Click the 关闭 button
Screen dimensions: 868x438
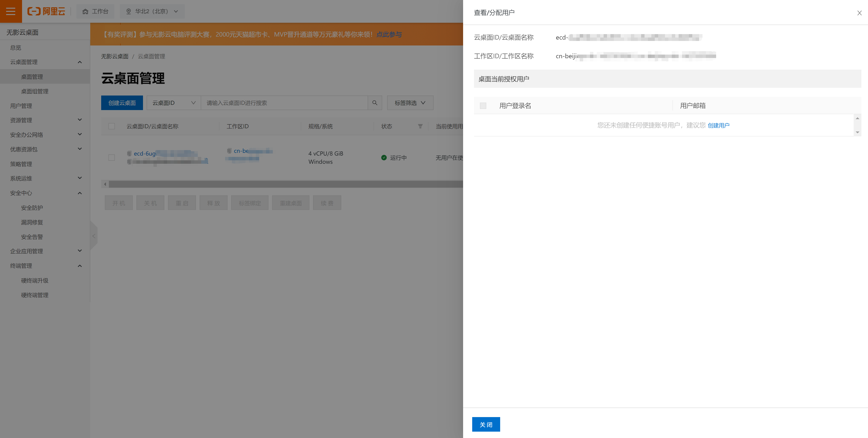click(486, 424)
